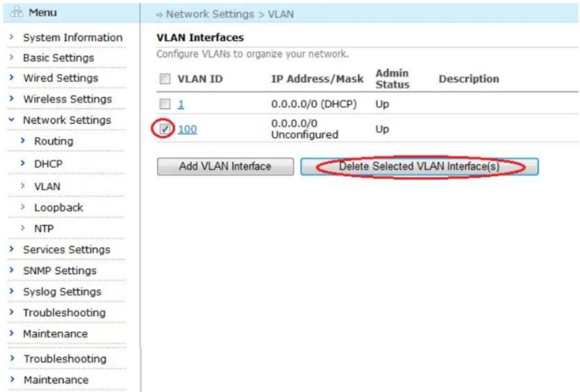Image resolution: width=580 pixels, height=392 pixels.
Task: Click the 0.0.0.0/0 Unconfigured cell
Action: tap(304, 129)
